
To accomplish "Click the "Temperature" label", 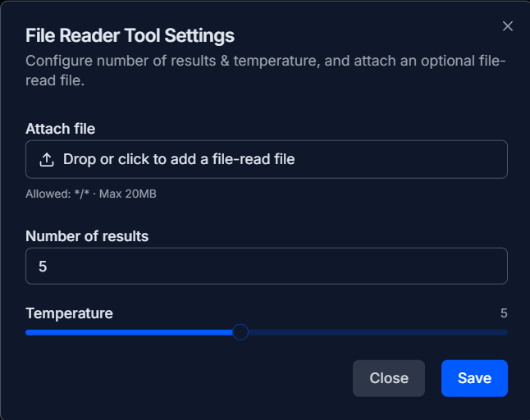I will coord(69,313).
